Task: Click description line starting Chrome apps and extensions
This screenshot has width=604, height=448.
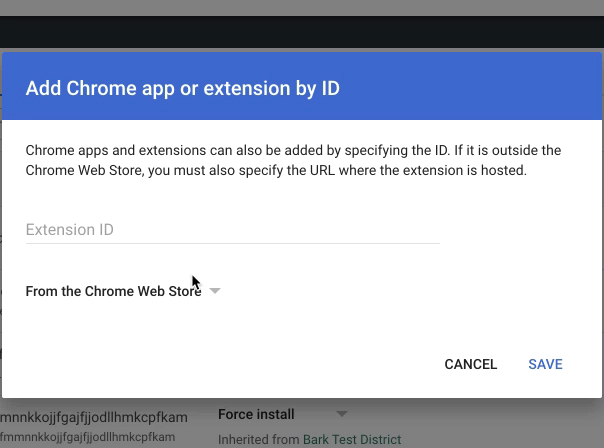Action: click(x=293, y=150)
